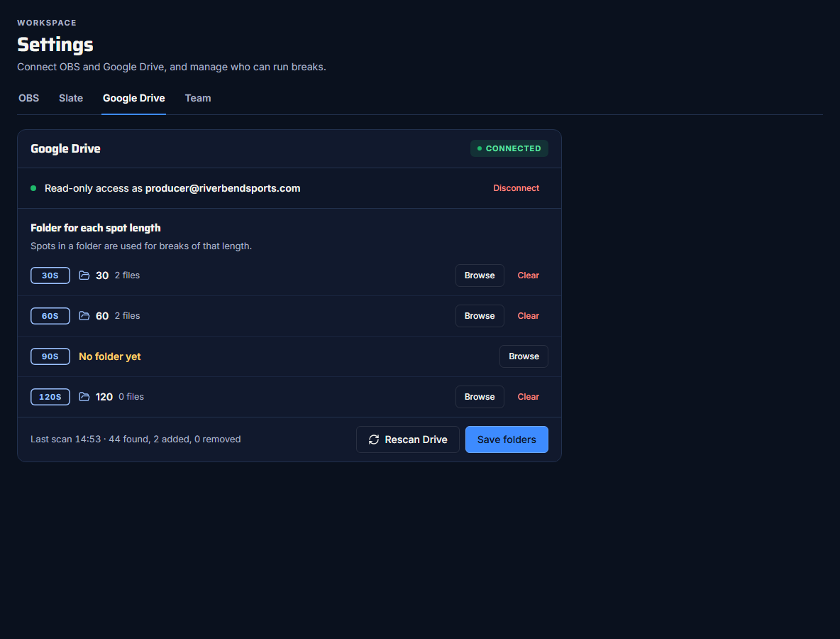Image resolution: width=840 pixels, height=639 pixels.
Task: Click the Settings page title
Action: tap(55, 45)
